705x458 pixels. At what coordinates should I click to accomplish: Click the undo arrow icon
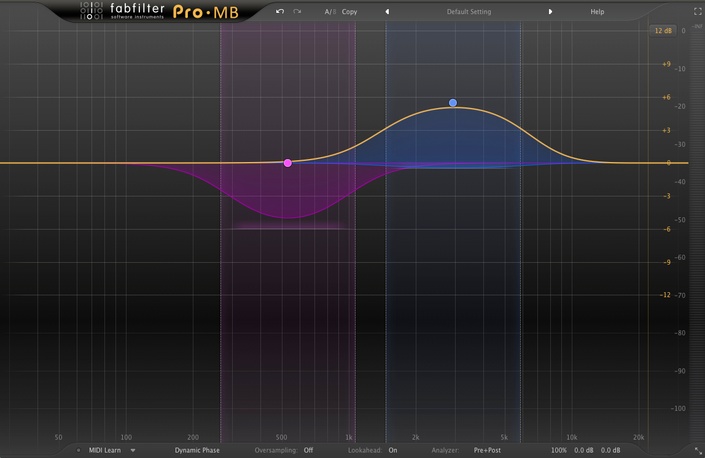point(280,11)
